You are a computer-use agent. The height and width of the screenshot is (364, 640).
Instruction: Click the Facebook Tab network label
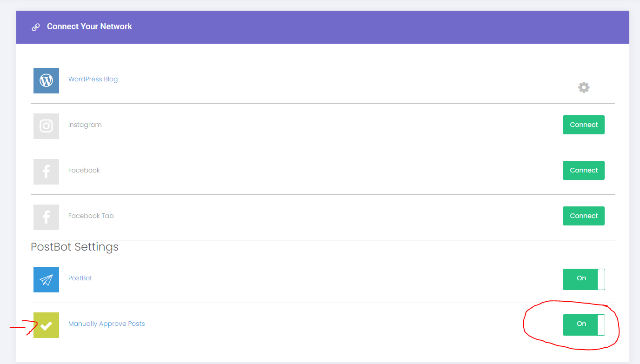(91, 216)
